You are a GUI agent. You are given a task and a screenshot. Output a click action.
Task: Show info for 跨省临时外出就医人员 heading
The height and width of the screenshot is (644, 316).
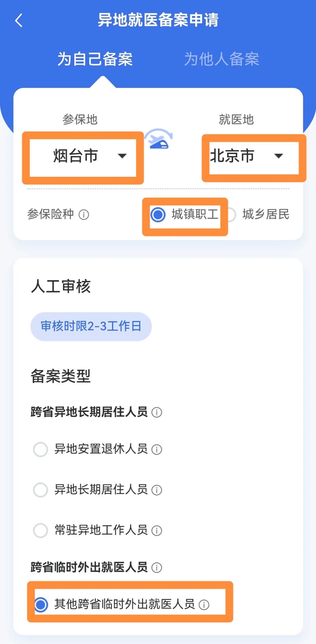[157, 568]
